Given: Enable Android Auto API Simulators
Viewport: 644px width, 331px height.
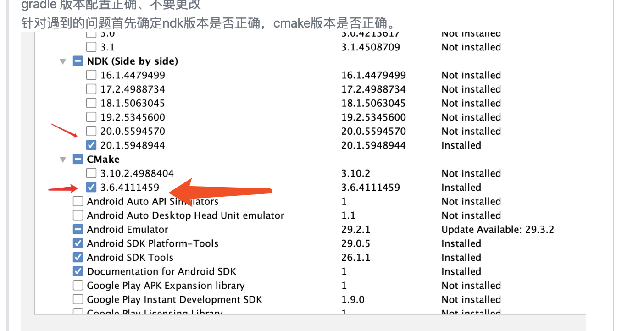Looking at the screenshot, I should point(78,201).
